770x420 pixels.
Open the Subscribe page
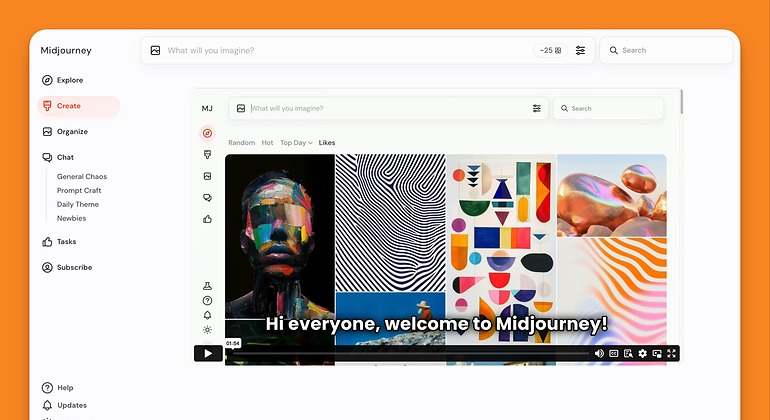click(x=67, y=267)
